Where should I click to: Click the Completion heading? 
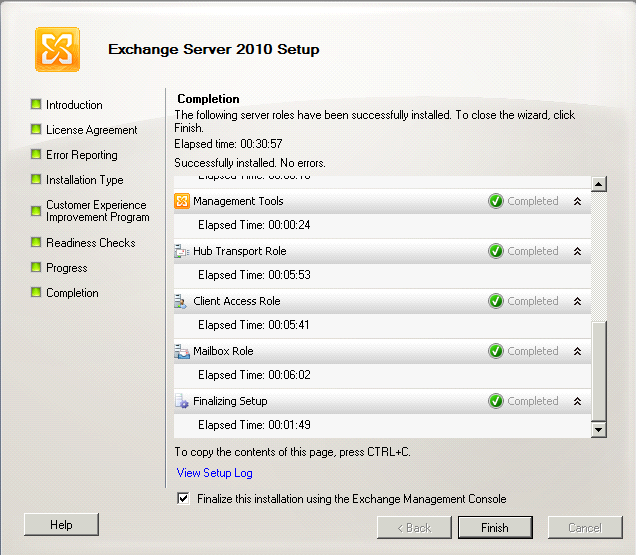tap(208, 99)
